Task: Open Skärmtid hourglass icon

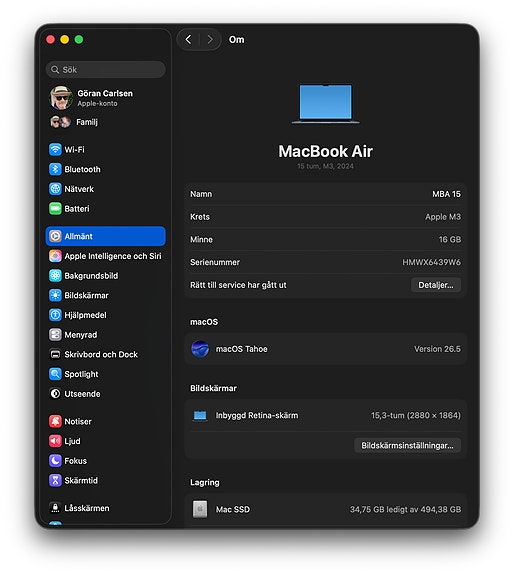Action: click(55, 480)
